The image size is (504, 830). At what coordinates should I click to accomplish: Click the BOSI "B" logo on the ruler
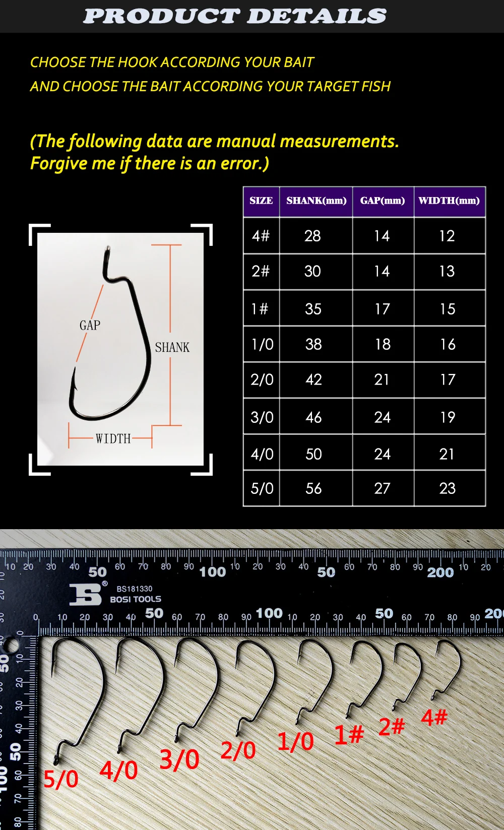point(86,595)
